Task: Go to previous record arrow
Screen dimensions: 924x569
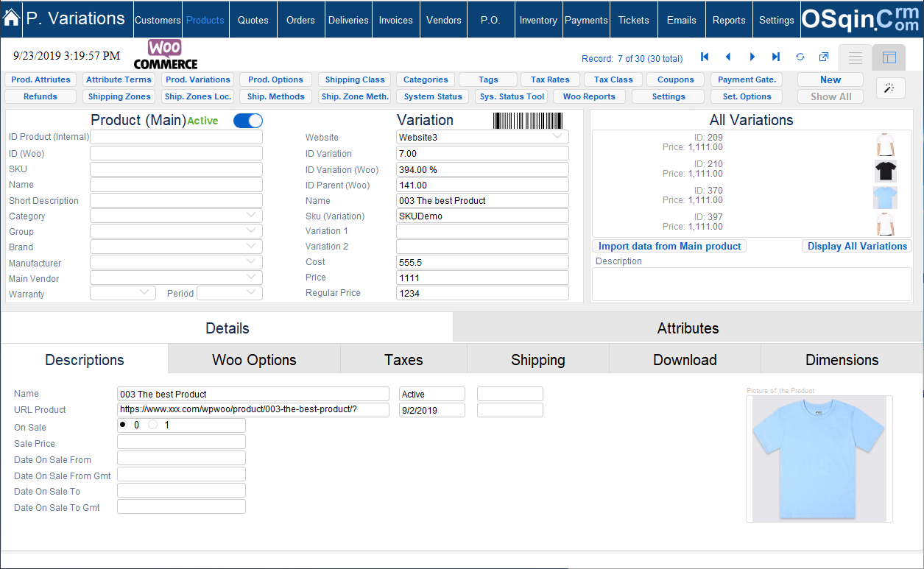Action: (x=728, y=57)
